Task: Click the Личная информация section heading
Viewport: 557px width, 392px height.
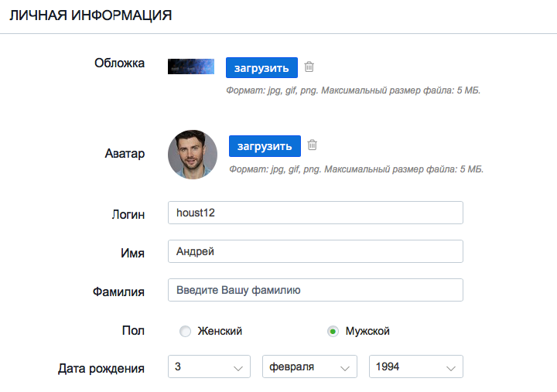Action: click(x=91, y=15)
